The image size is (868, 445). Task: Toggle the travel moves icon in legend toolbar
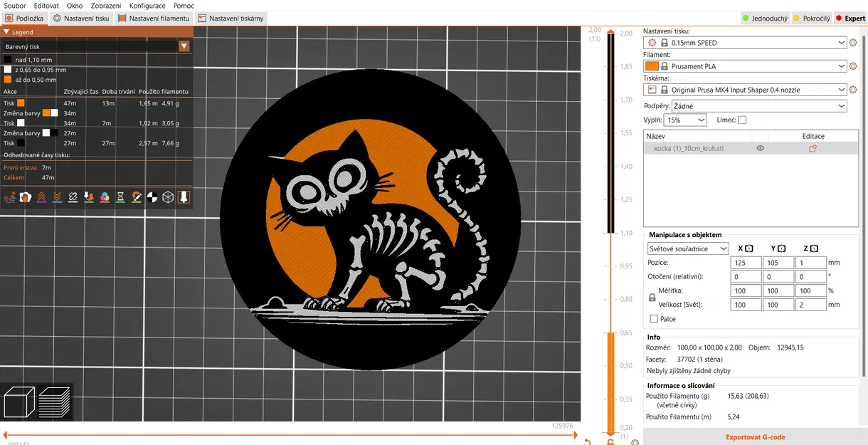10,197
